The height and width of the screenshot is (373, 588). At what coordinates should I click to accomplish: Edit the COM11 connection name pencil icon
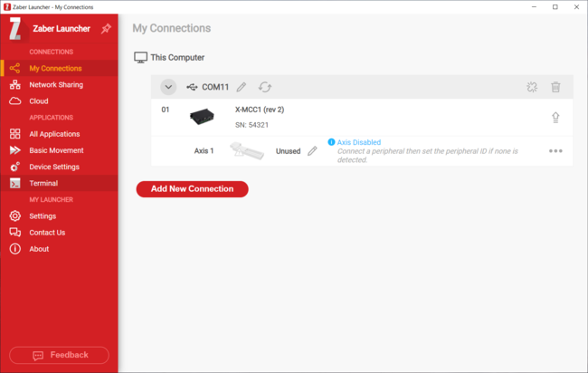(x=242, y=87)
